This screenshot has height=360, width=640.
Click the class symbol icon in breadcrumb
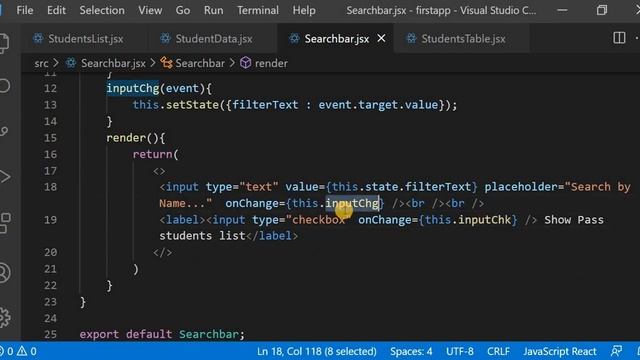pyautogui.click(x=166, y=63)
